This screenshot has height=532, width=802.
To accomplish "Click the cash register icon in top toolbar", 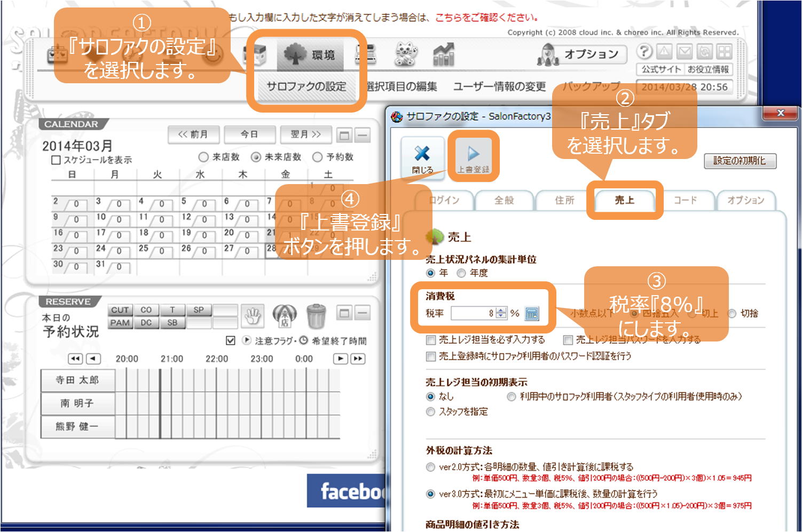I will pos(366,54).
